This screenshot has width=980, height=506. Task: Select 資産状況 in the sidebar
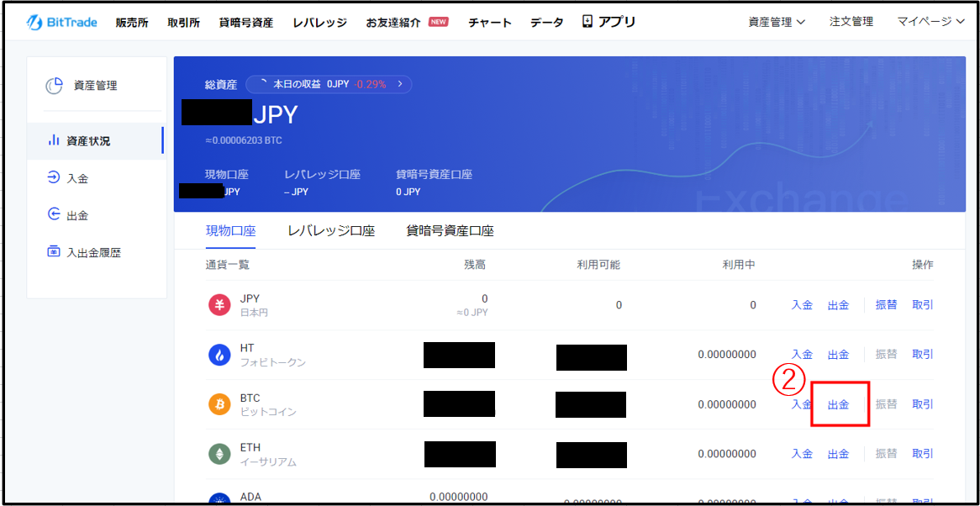click(x=88, y=141)
